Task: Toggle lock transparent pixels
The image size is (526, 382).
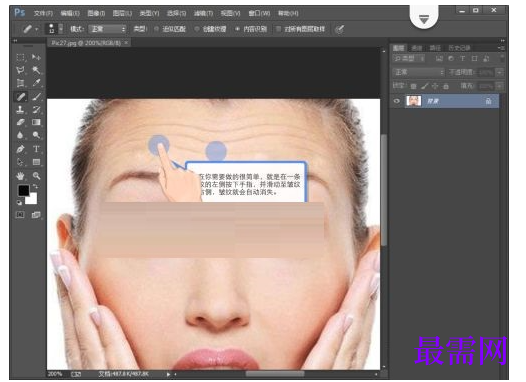Action: (x=414, y=86)
